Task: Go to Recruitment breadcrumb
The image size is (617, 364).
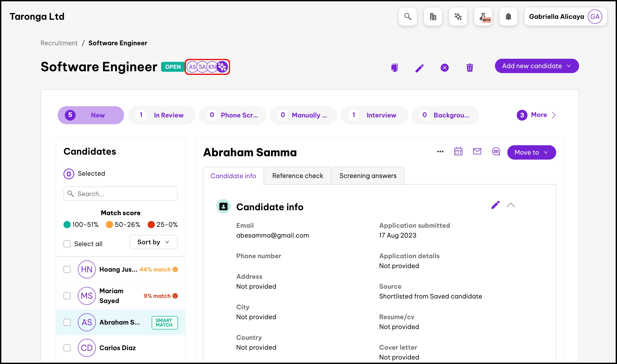Action: pyautogui.click(x=59, y=43)
